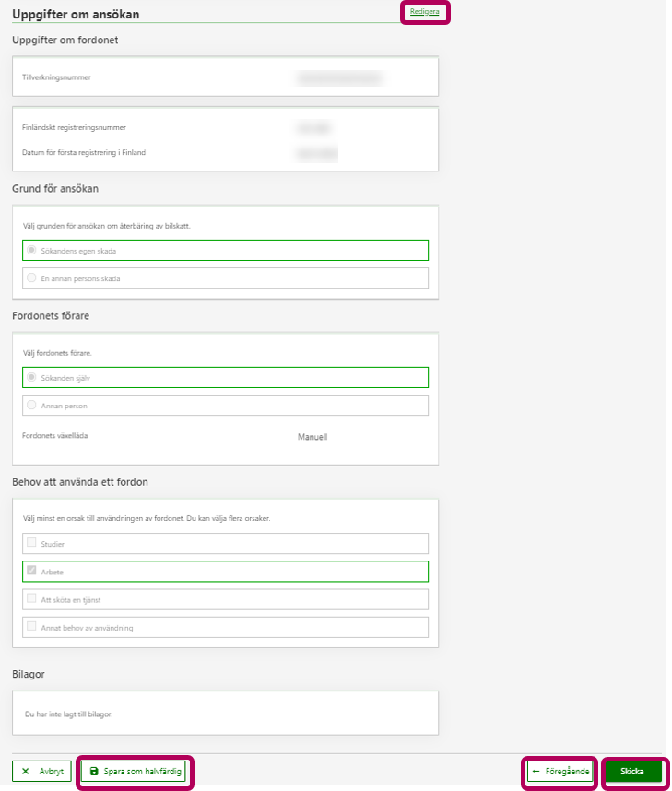The width and height of the screenshot is (672, 791).
Task: Select Sökanden själv as driver
Action: (x=32, y=377)
